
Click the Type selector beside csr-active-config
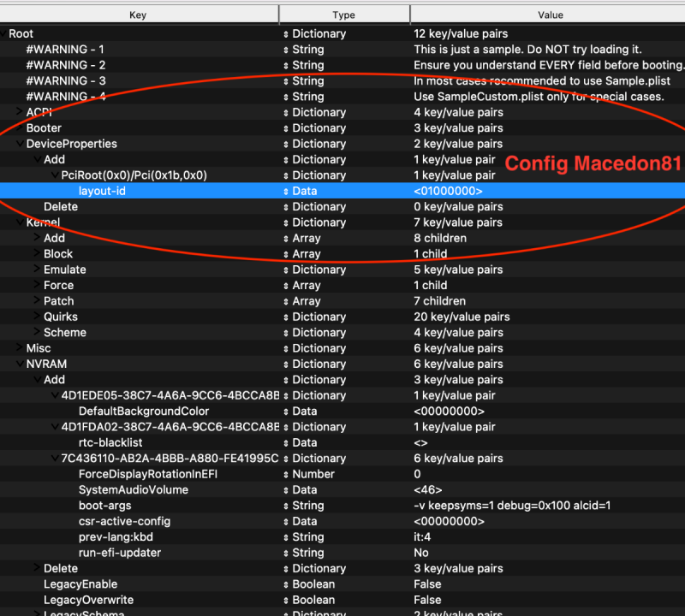click(287, 521)
